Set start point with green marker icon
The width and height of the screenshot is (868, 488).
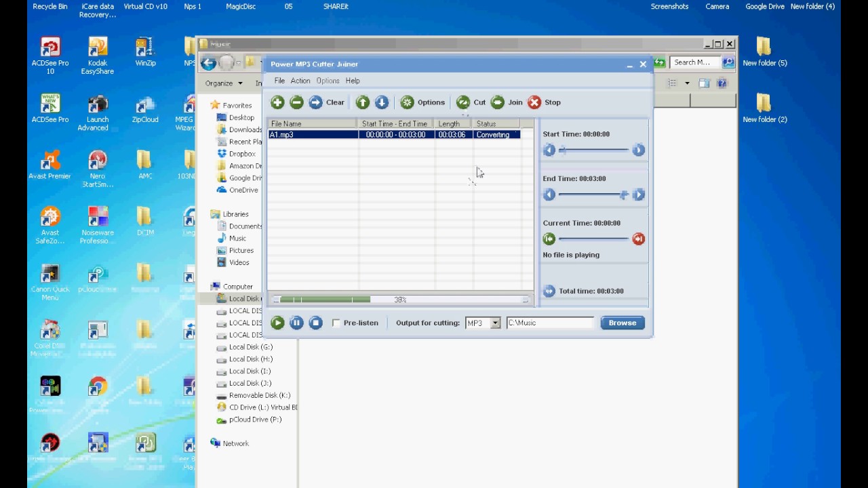(549, 239)
